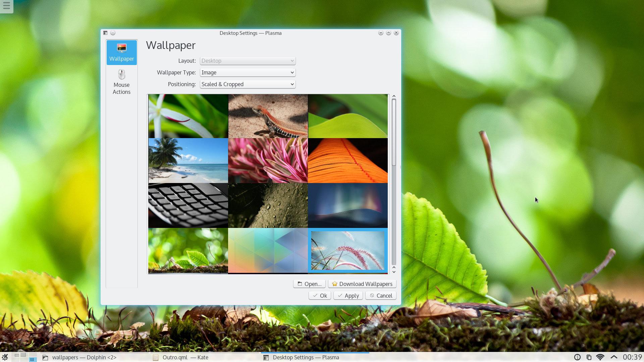Expand the Layout dropdown menu
This screenshot has width=644, height=362.
click(247, 61)
